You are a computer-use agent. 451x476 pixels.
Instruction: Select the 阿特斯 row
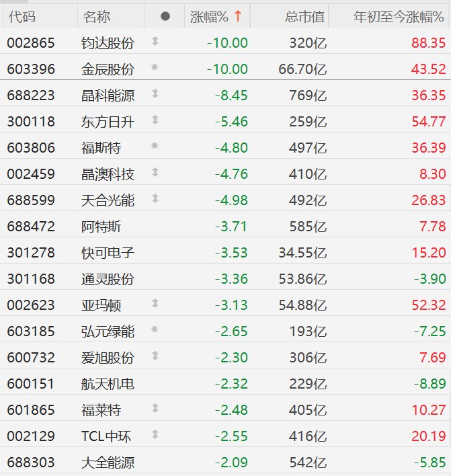(x=101, y=226)
